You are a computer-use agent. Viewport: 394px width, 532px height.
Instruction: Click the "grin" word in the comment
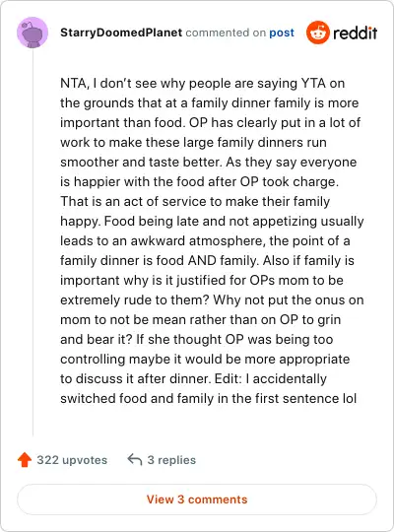click(329, 319)
